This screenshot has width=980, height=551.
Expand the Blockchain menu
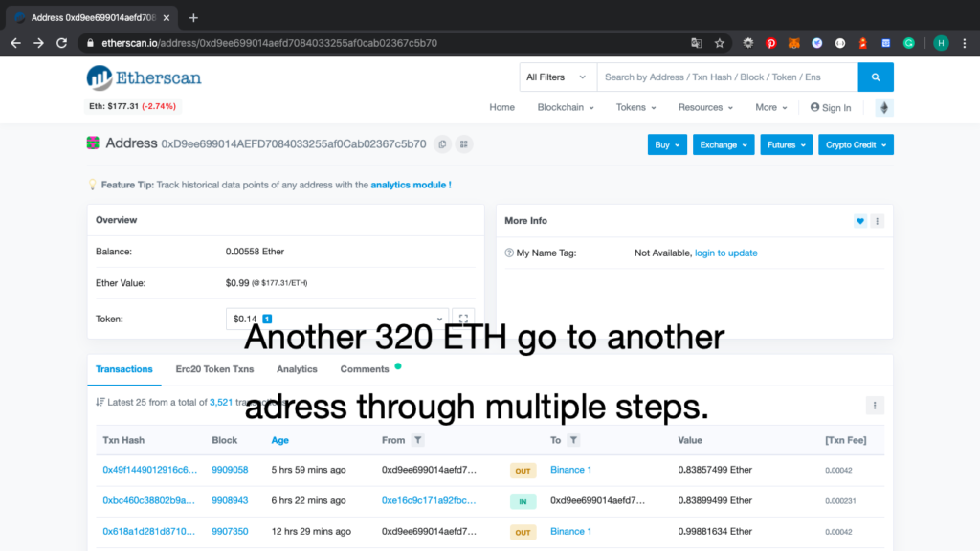(566, 107)
